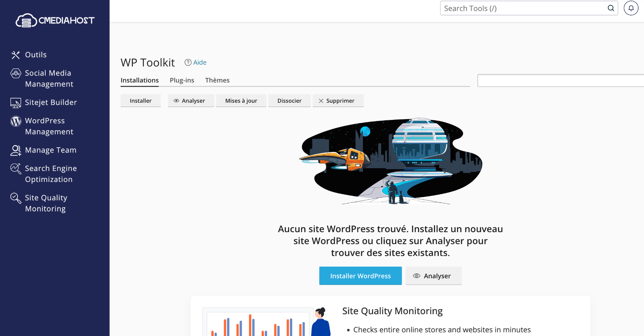
Task: Click the blue Installer WordPress button
Action: pyautogui.click(x=361, y=276)
